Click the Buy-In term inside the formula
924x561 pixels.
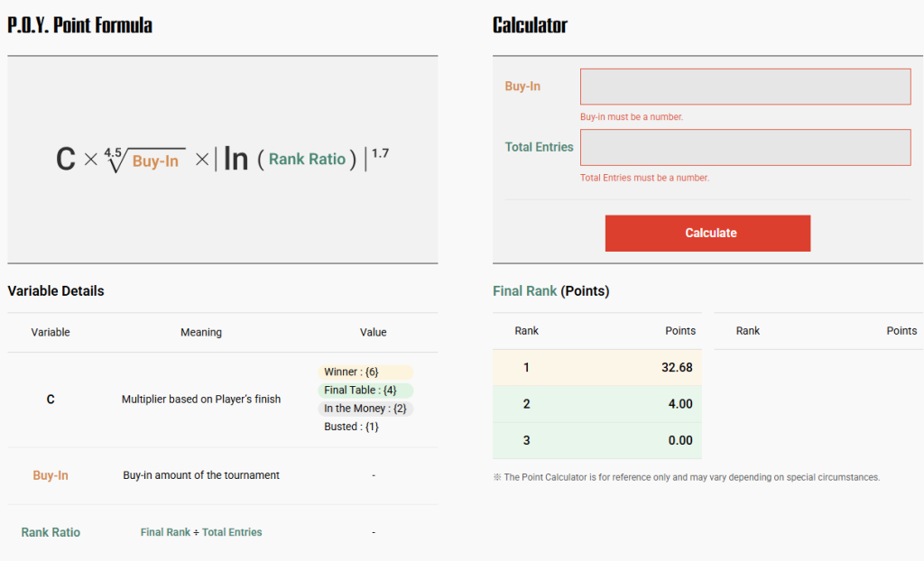coord(155,161)
